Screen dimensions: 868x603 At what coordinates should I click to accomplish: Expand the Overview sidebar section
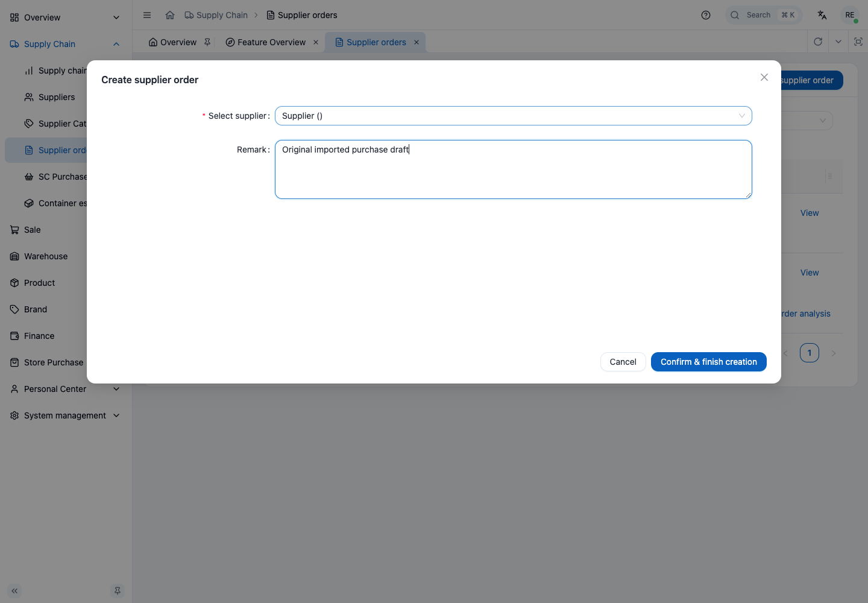click(x=66, y=17)
